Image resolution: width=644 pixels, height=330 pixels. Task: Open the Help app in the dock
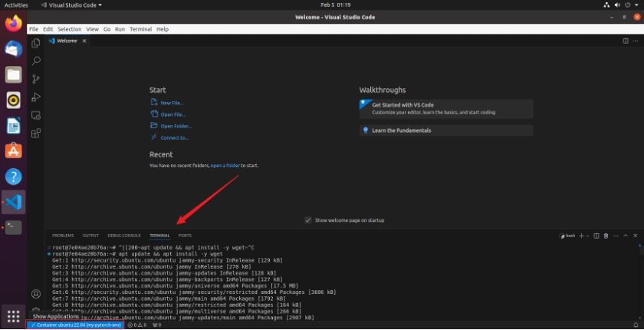[14, 177]
